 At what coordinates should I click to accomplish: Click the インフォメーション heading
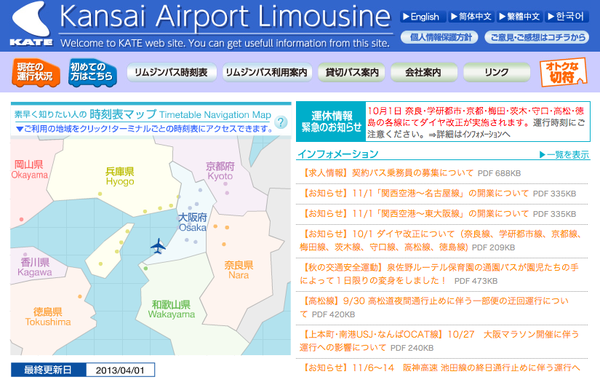(338, 154)
